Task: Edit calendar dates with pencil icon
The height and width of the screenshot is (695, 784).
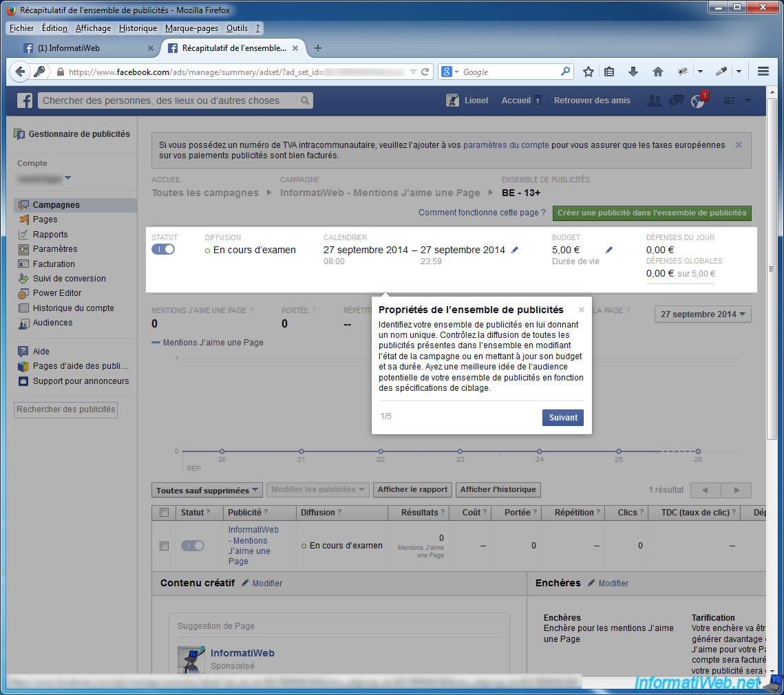Action: pyautogui.click(x=515, y=250)
